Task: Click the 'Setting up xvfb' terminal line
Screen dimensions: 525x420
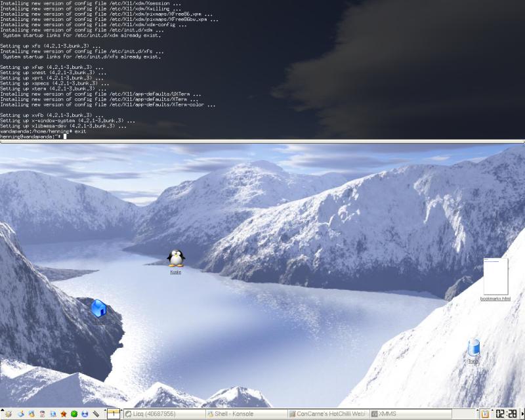Action: tap(52, 115)
